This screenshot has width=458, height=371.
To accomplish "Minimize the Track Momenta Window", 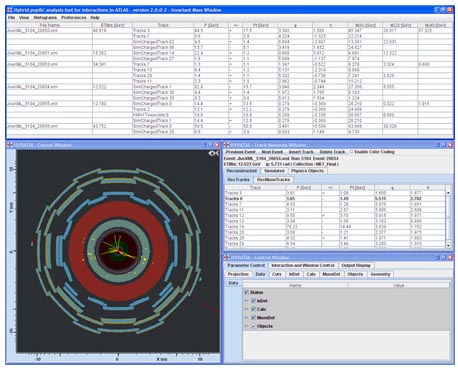I will (x=437, y=145).
